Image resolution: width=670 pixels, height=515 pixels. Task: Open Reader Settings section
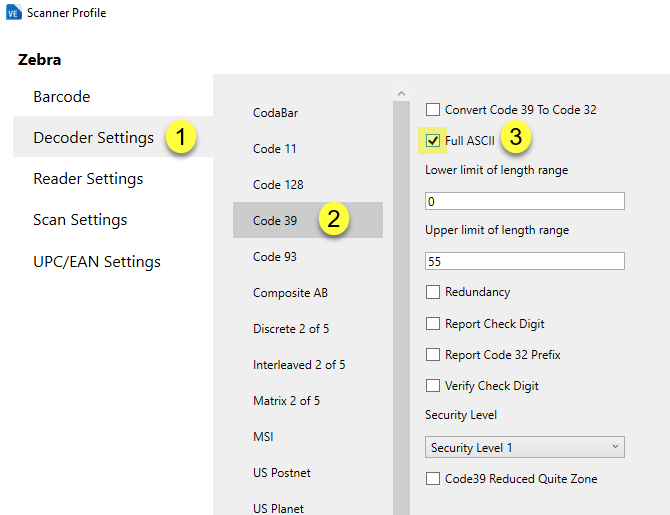[88, 179]
